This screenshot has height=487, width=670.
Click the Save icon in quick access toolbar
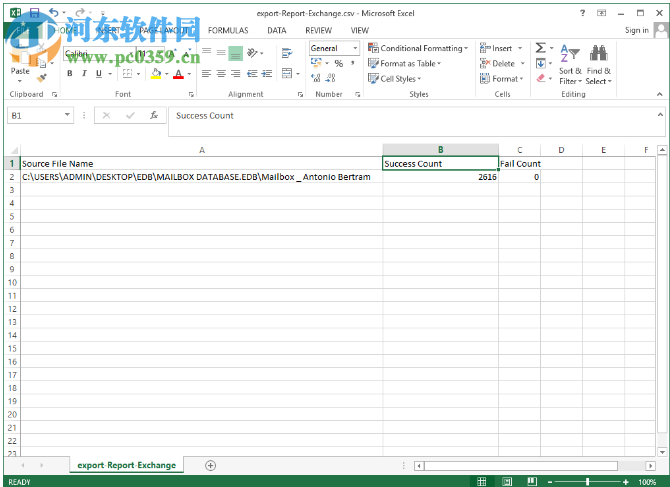pyautogui.click(x=34, y=13)
